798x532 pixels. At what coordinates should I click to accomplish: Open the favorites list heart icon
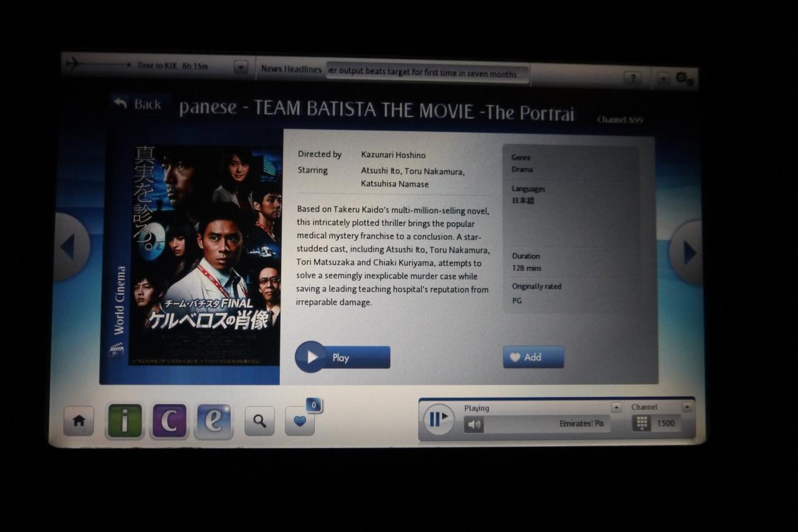300,421
